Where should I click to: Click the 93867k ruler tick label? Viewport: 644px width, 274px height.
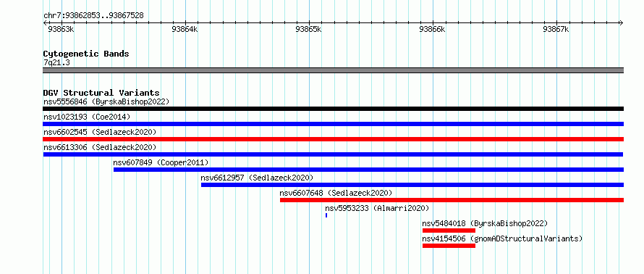556,29
